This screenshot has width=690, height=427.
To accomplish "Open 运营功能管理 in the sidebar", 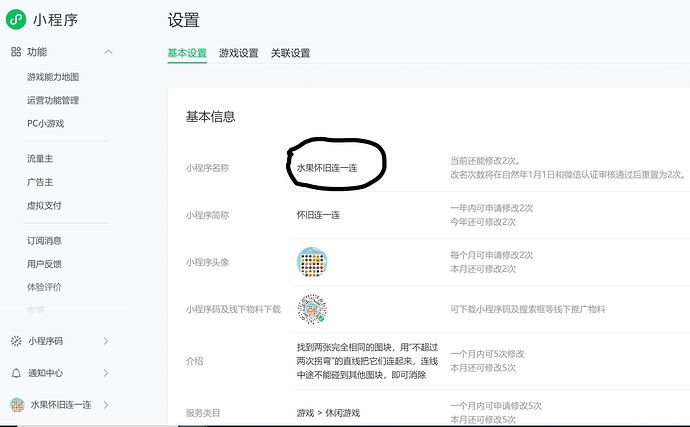I will click(x=53, y=100).
